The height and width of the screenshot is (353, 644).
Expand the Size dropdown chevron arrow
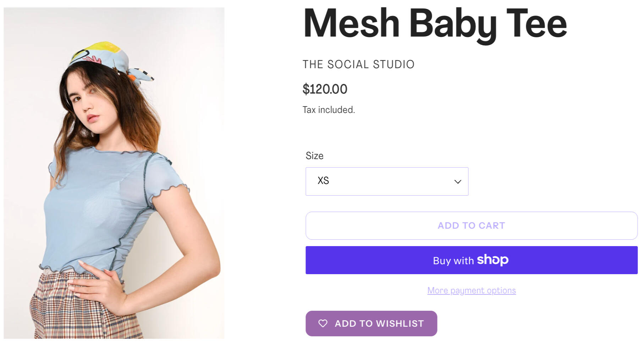458,182
